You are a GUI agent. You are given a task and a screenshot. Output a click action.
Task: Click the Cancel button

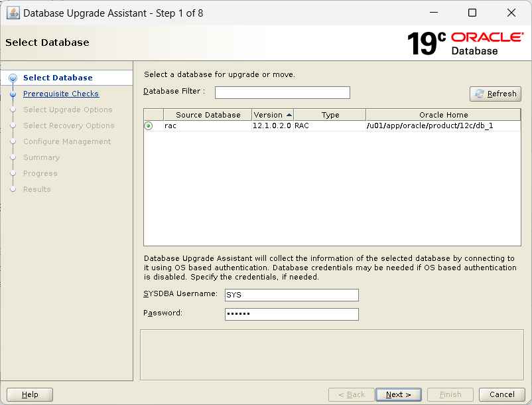click(x=501, y=394)
